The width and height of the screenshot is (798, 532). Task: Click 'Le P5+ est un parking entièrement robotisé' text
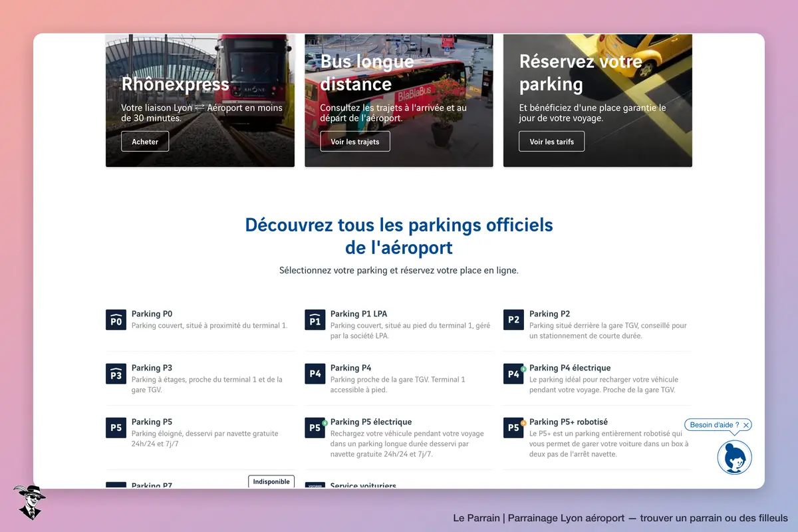tap(609, 444)
